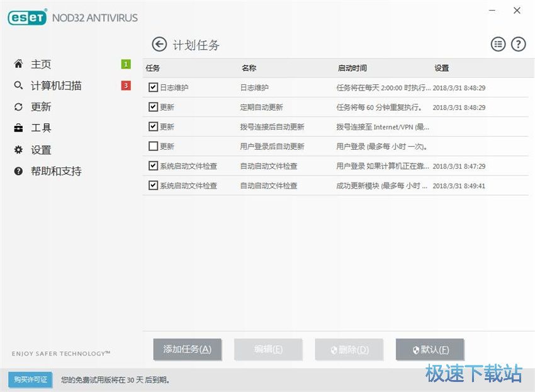Restore defaults with the 默认(F) button
This screenshot has height=392, width=535.
430,349
